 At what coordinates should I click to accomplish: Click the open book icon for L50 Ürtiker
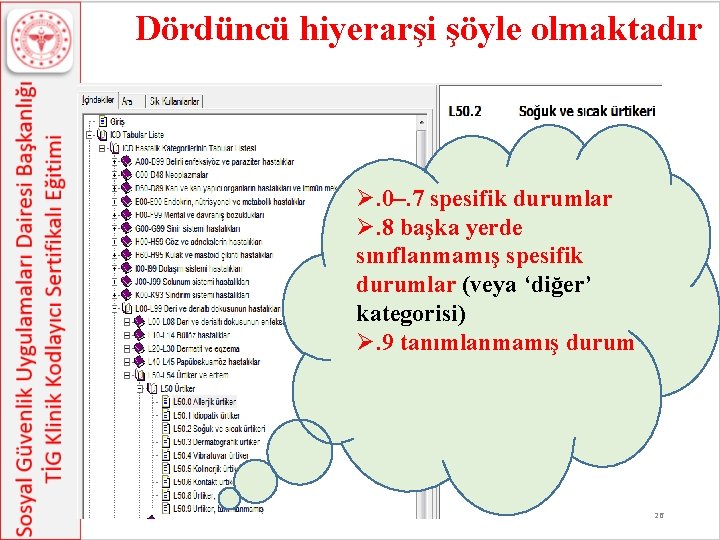[152, 388]
